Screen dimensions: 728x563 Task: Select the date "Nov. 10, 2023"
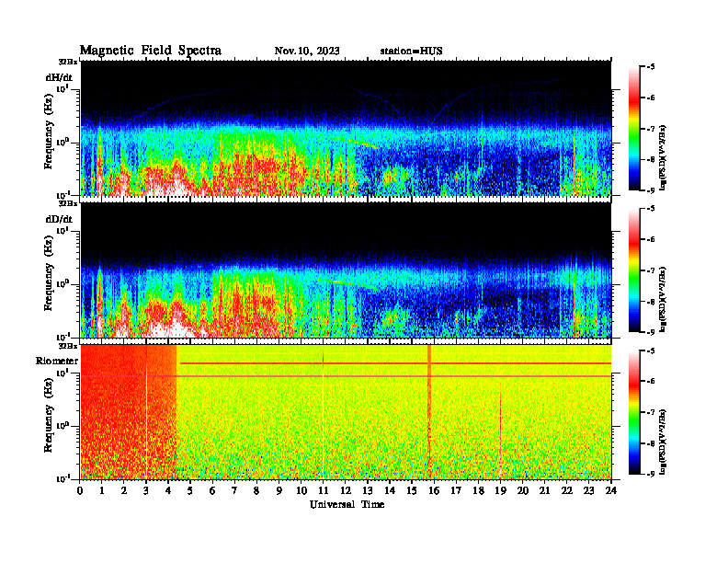tap(307, 52)
